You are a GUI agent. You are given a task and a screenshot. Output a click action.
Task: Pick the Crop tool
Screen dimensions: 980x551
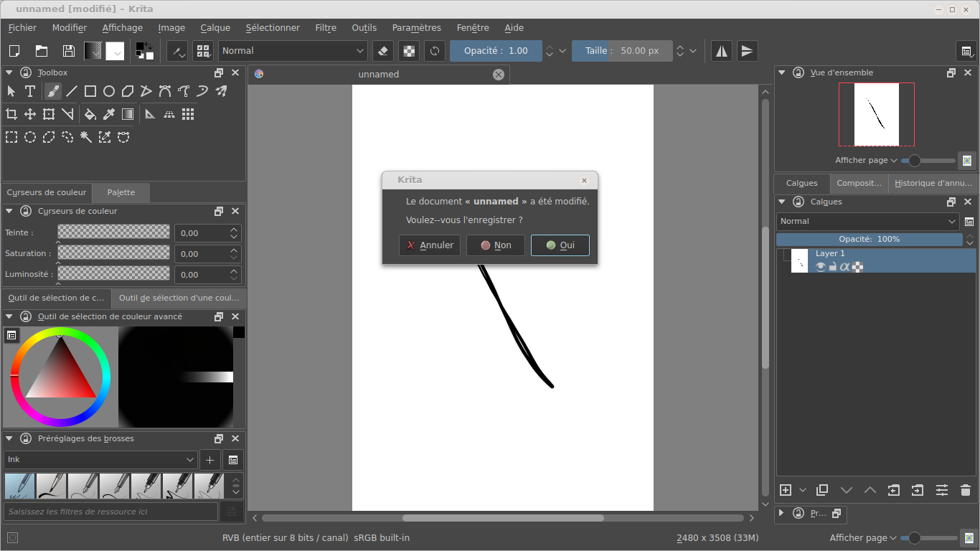pos(11,114)
